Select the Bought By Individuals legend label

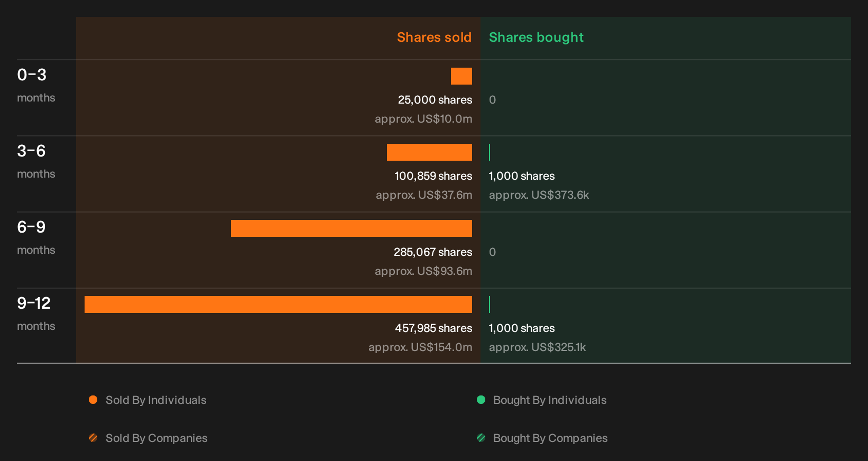[550, 400]
